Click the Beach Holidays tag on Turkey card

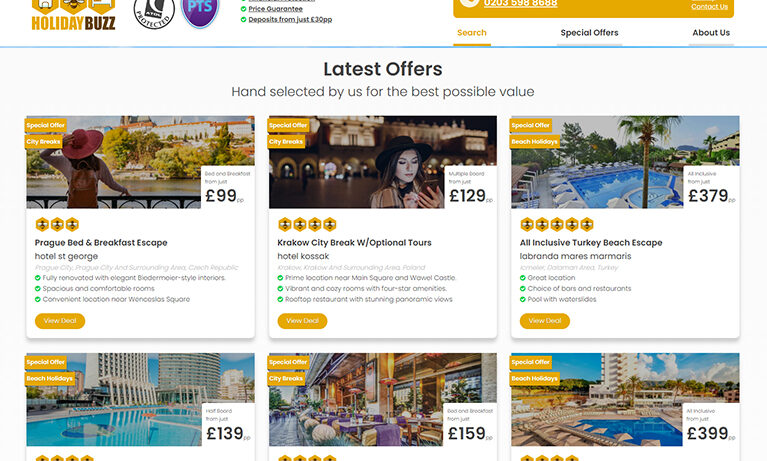coord(535,141)
